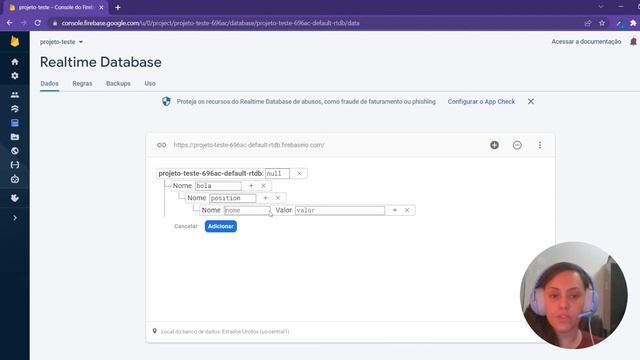Open Firestore icon in sidebar
640x360 pixels.
(15, 109)
